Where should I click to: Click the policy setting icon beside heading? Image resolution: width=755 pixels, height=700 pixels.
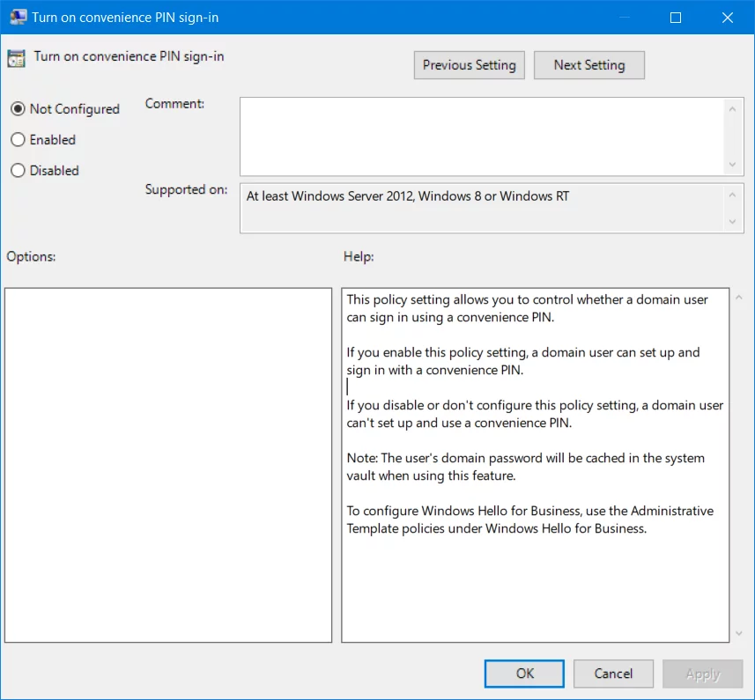click(17, 59)
